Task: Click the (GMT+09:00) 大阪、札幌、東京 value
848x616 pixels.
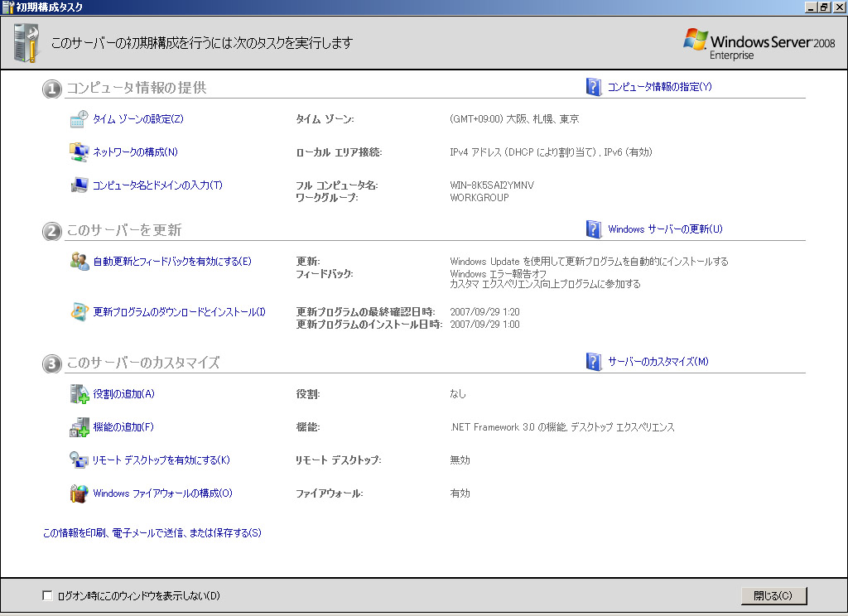Action: (514, 119)
